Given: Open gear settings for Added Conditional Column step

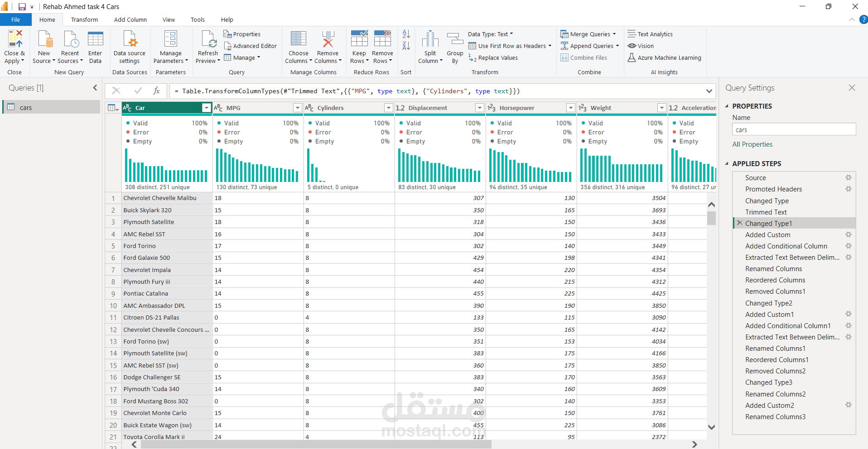Looking at the screenshot, I should [849, 246].
